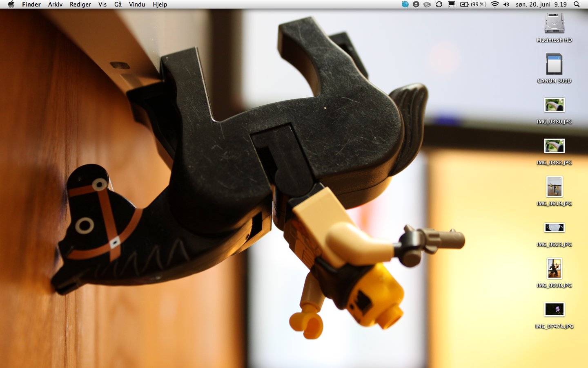
Task: Click the IMG_0619.JPG file name
Action: click(x=554, y=204)
